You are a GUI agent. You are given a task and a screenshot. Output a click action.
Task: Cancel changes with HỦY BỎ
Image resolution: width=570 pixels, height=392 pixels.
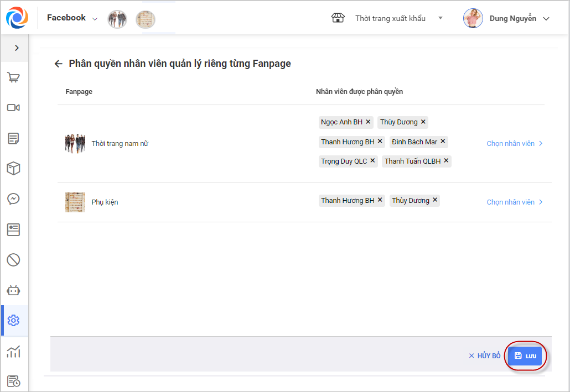485,356
